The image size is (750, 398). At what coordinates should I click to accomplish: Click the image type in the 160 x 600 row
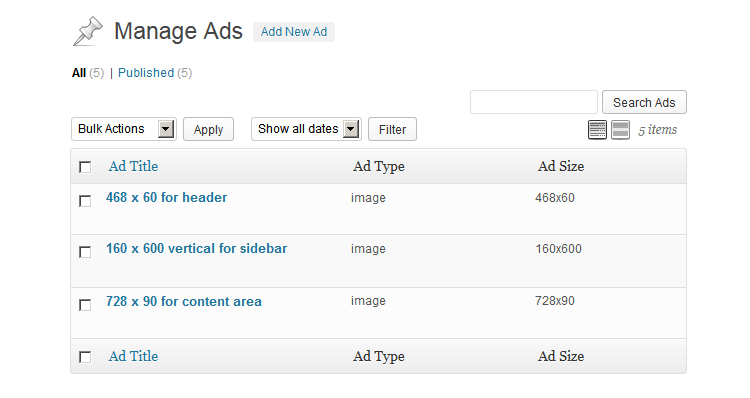(x=368, y=249)
